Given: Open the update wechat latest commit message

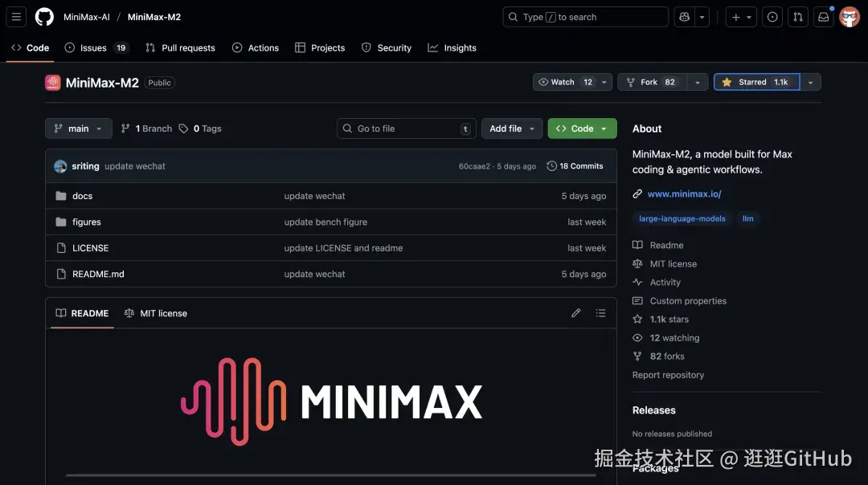Looking at the screenshot, I should [x=134, y=166].
